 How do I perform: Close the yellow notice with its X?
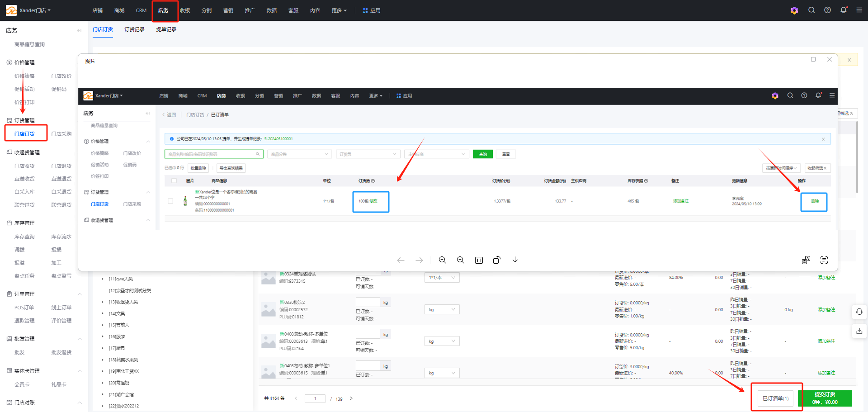click(849, 60)
